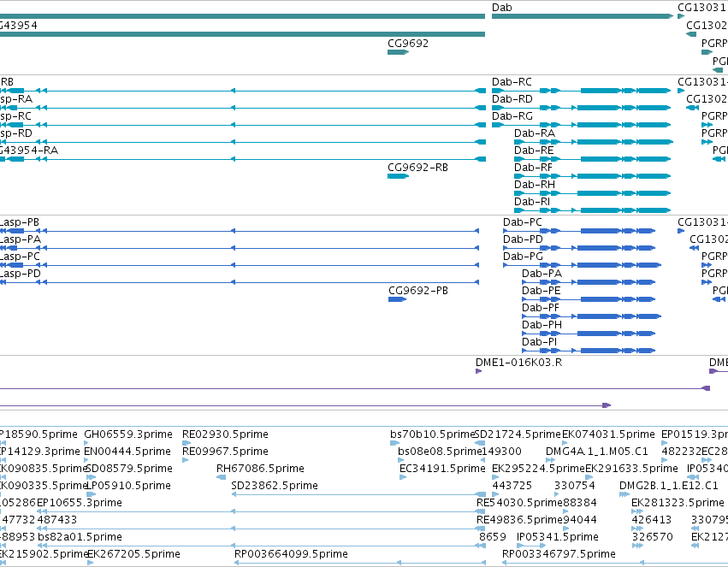Image resolution: width=728 pixels, height=567 pixels.
Task: Select EST SD23862.5prime
Action: (275, 487)
